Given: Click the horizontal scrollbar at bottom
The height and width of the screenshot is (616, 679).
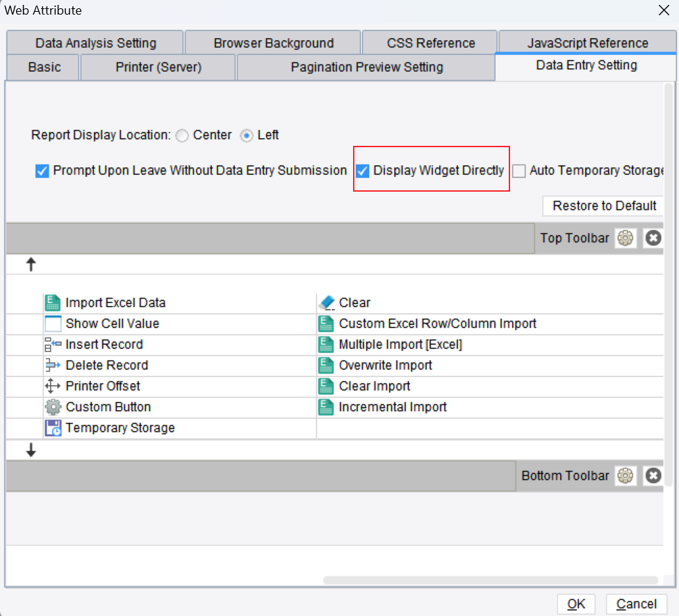Looking at the screenshot, I should coord(490,580).
